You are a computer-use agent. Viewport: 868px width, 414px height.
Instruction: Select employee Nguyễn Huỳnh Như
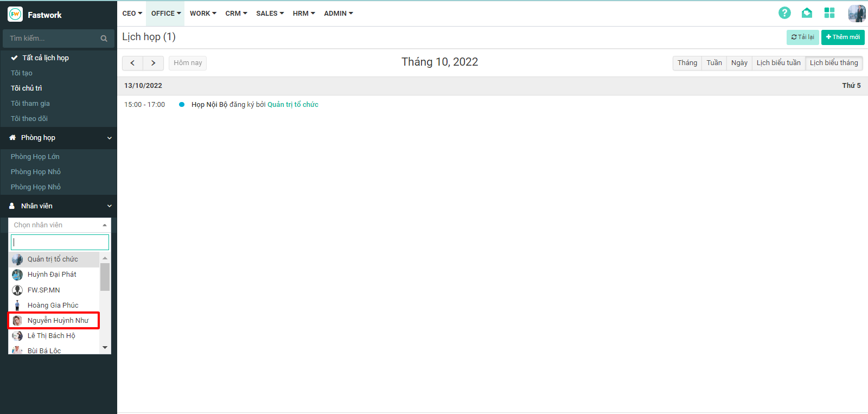click(x=58, y=321)
